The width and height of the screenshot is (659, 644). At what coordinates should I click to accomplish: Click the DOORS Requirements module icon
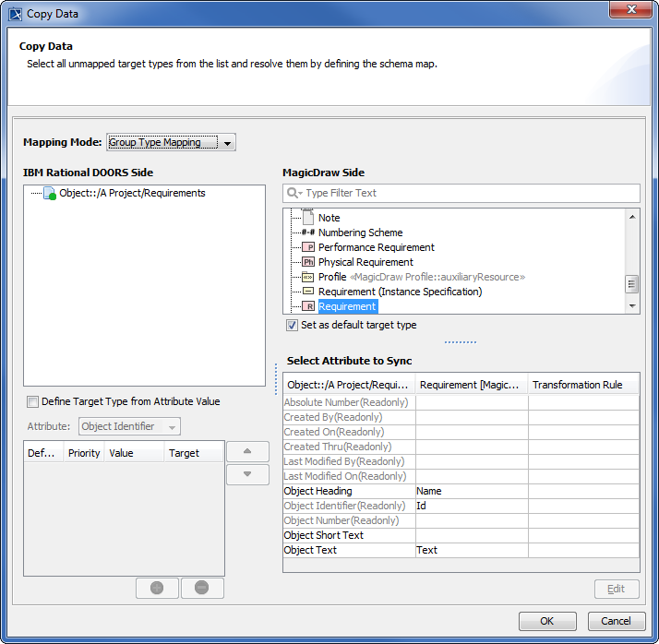[50, 194]
